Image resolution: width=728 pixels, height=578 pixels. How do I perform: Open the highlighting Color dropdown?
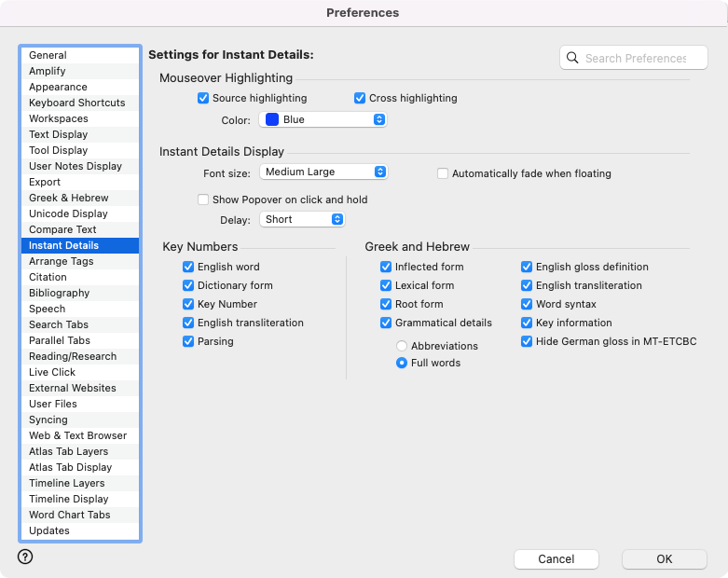(x=323, y=119)
